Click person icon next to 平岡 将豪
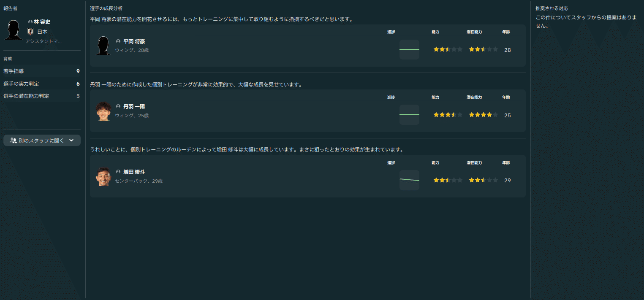Screen dimensions: 644x300 click(x=118, y=41)
